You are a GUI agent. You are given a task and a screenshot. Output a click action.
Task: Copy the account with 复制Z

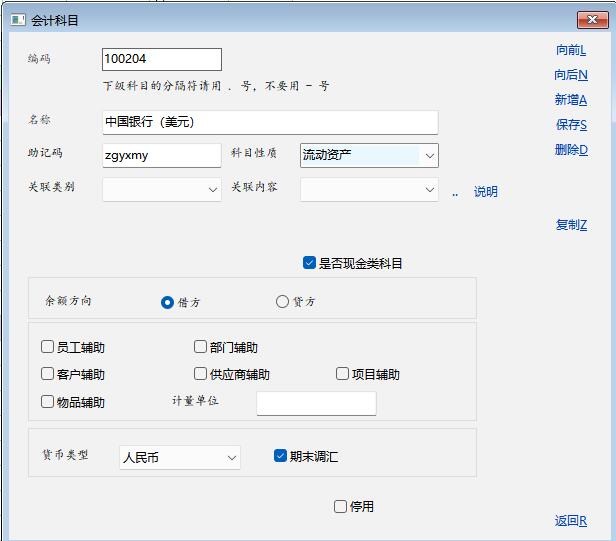(x=570, y=225)
